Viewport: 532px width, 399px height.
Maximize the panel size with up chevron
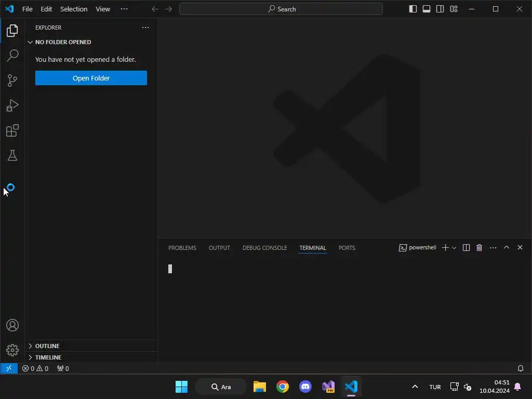pos(507,247)
